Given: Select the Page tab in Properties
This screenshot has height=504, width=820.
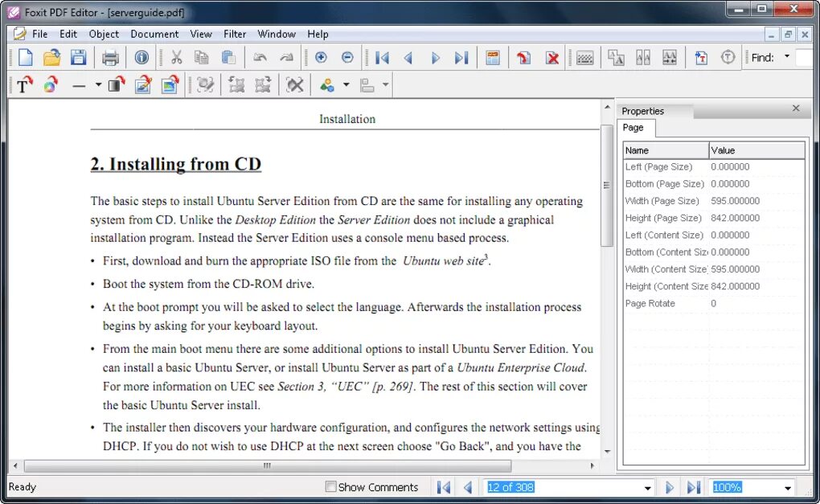Looking at the screenshot, I should pyautogui.click(x=633, y=128).
